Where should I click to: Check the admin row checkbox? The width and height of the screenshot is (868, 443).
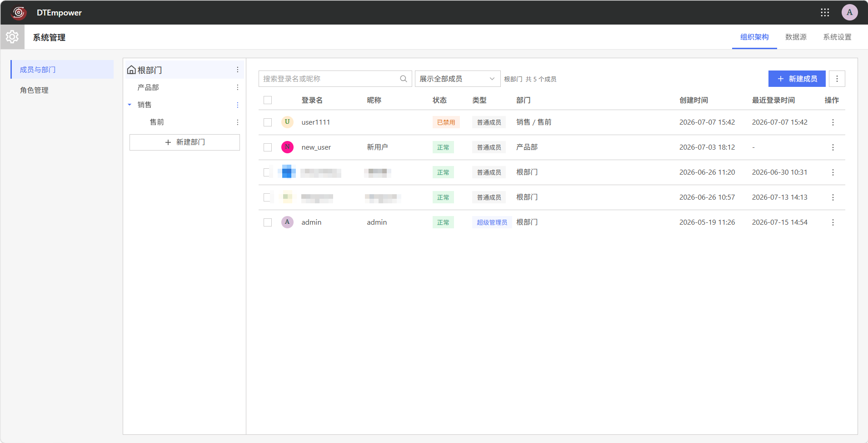click(x=268, y=222)
